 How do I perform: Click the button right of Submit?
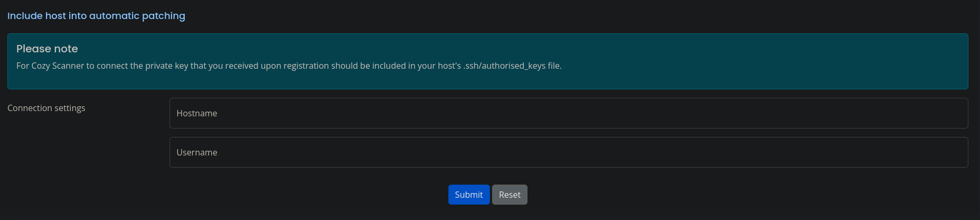[x=510, y=195]
